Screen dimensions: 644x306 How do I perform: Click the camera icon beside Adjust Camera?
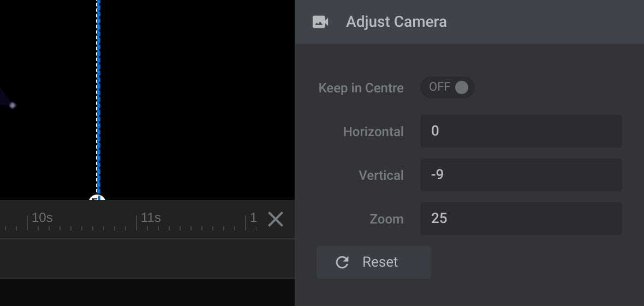pyautogui.click(x=320, y=22)
